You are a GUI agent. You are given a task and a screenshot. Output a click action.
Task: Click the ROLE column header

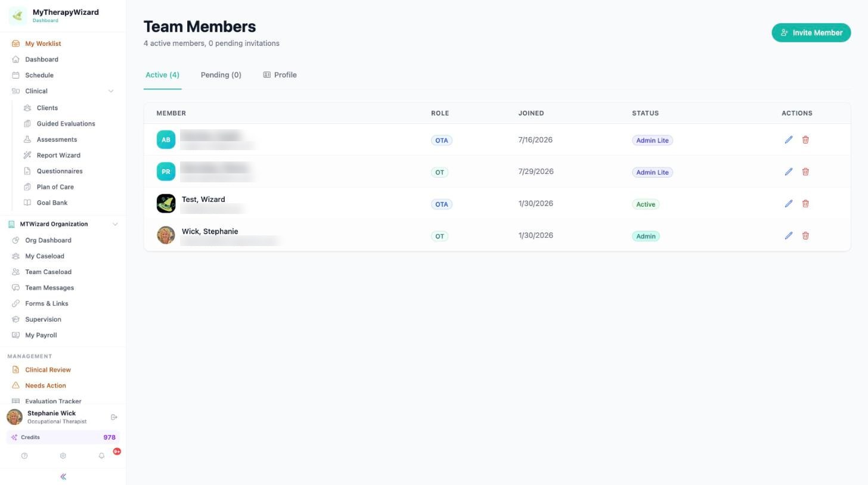pyautogui.click(x=440, y=113)
